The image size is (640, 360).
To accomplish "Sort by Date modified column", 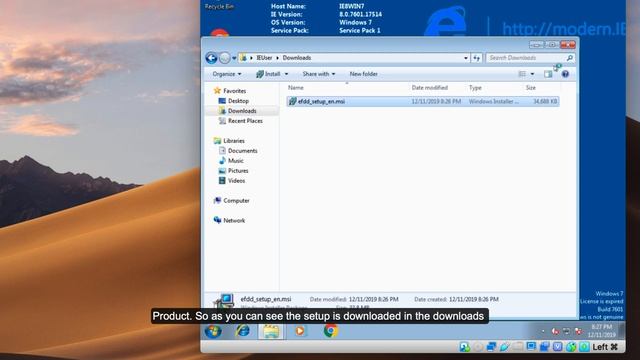I will coord(429,88).
